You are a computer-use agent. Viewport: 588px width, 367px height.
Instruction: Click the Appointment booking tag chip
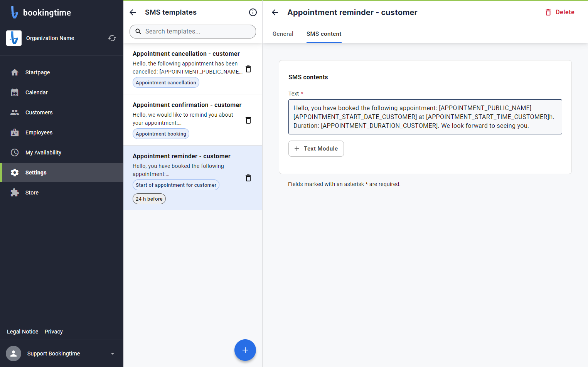161,134
